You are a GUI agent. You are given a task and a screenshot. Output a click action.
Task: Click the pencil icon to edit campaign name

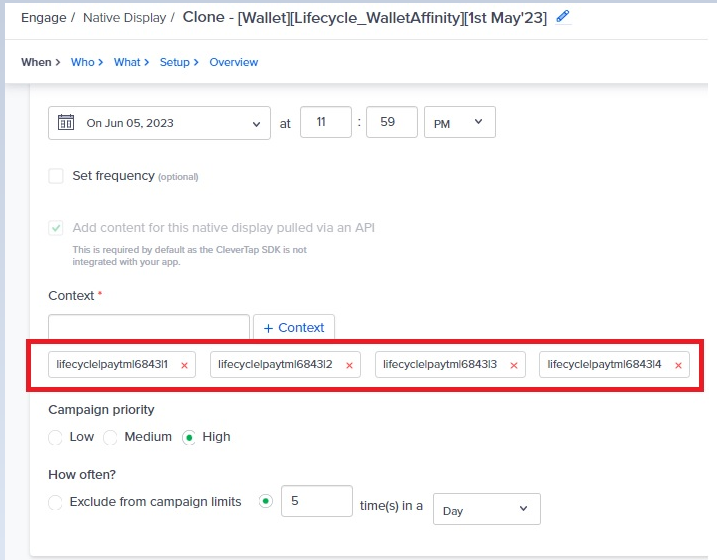click(563, 17)
